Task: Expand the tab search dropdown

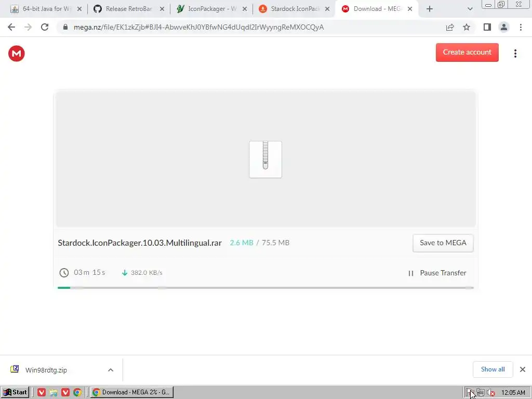Action: click(x=470, y=9)
